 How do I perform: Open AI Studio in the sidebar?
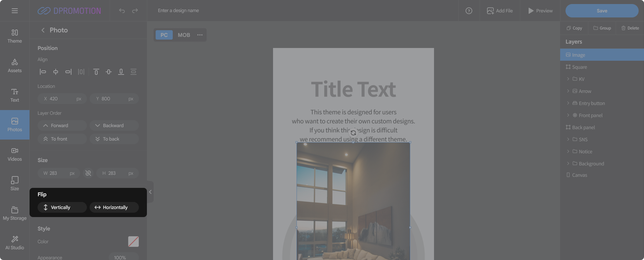[15, 243]
